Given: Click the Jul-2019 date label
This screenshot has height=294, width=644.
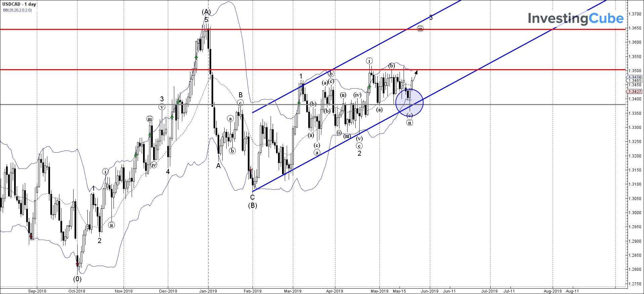Looking at the screenshot, I should coord(490,291).
